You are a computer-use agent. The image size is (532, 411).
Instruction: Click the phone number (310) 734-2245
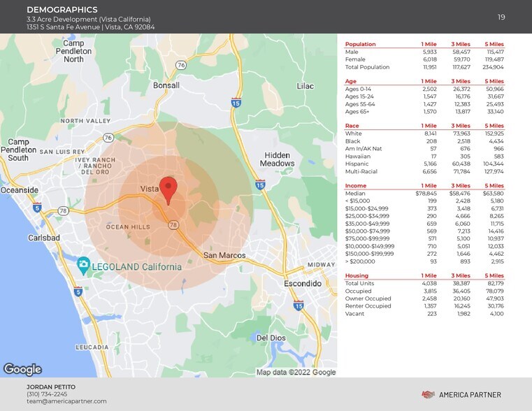pos(46,394)
